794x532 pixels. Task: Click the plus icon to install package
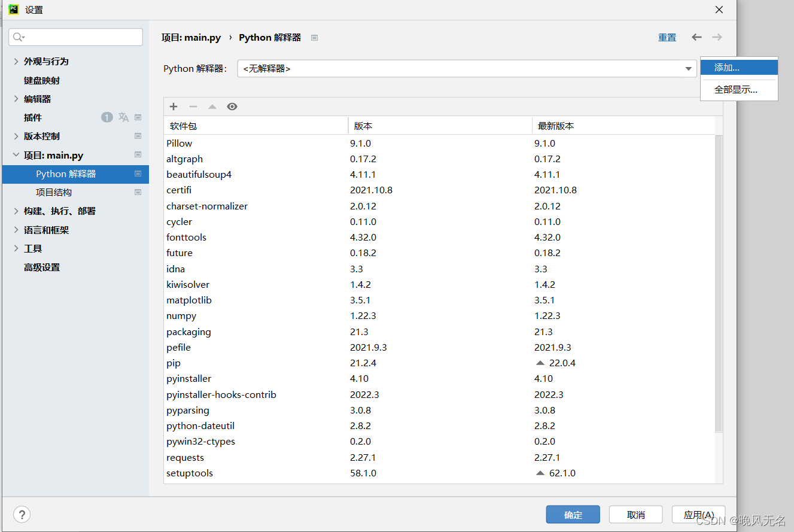[x=174, y=107]
